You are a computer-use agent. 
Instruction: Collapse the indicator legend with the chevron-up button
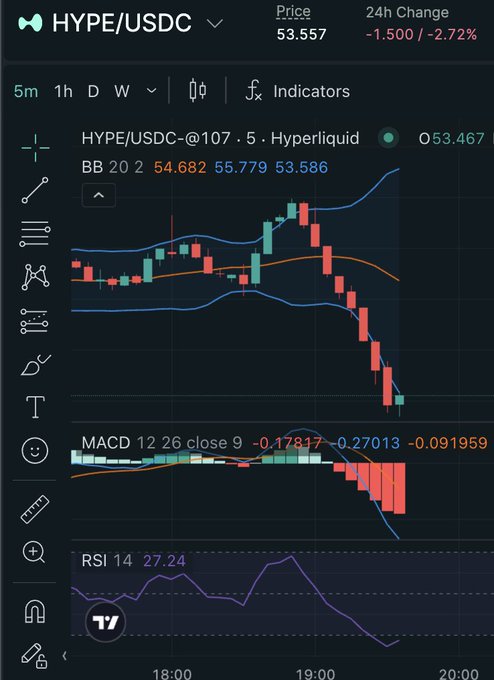coord(99,195)
